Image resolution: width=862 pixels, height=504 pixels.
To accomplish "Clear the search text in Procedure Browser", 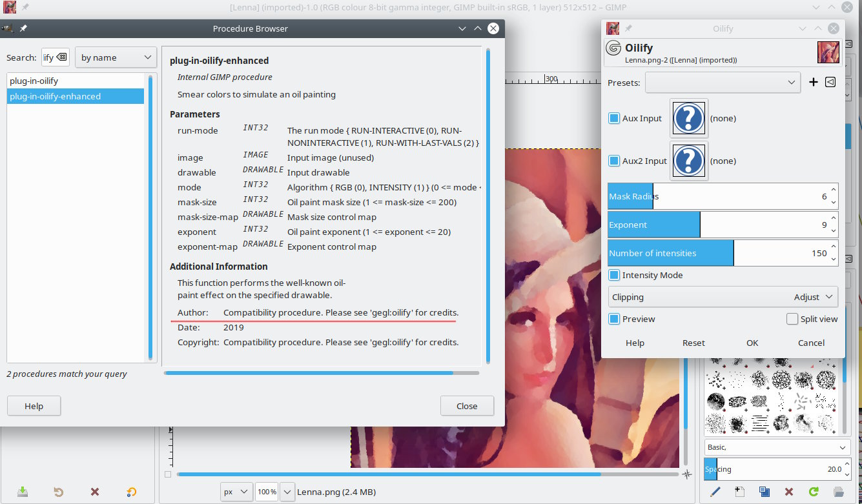I will click(61, 57).
